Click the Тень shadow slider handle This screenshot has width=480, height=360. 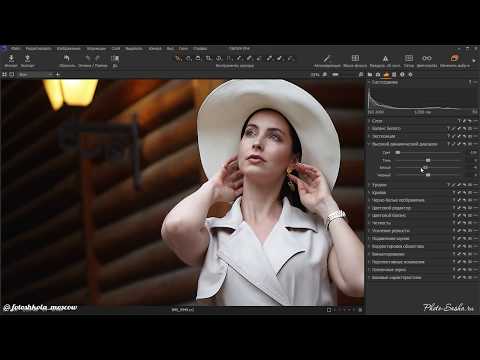(428, 160)
